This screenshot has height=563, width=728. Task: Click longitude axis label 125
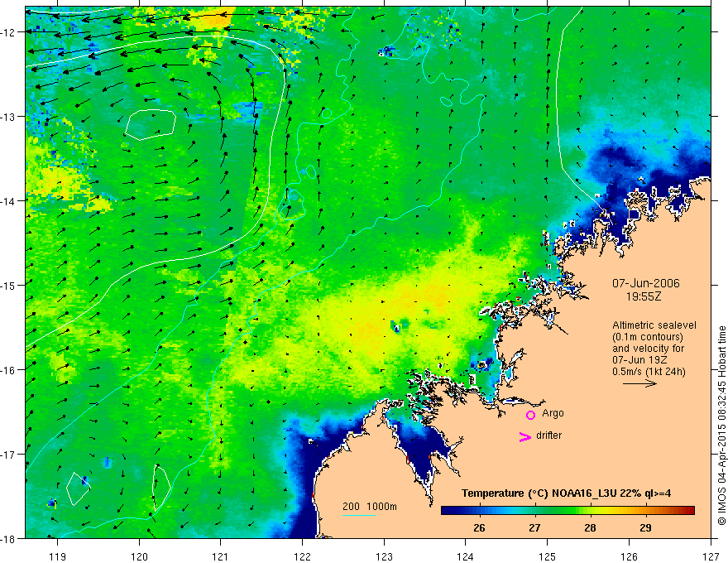(548, 556)
